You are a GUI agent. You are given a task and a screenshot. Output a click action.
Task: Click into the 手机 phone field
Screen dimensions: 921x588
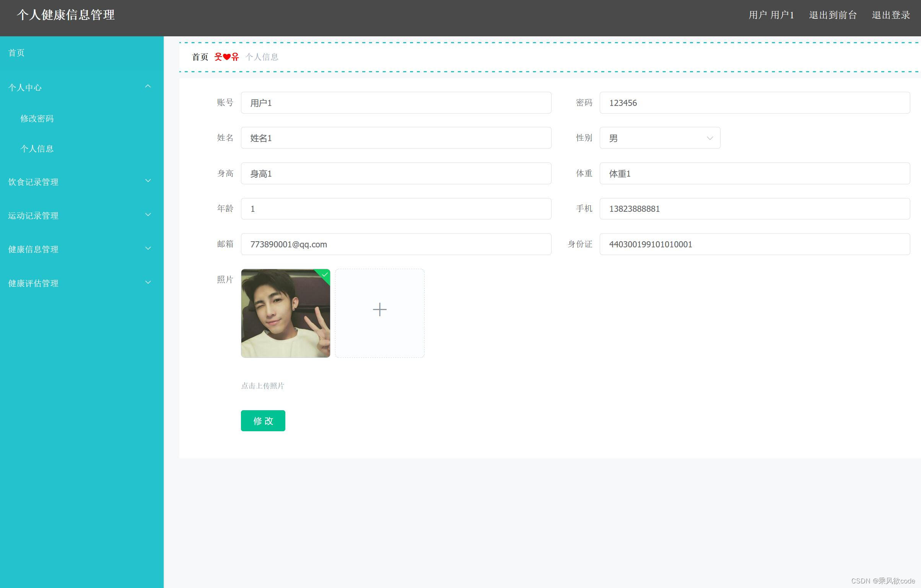tap(754, 209)
